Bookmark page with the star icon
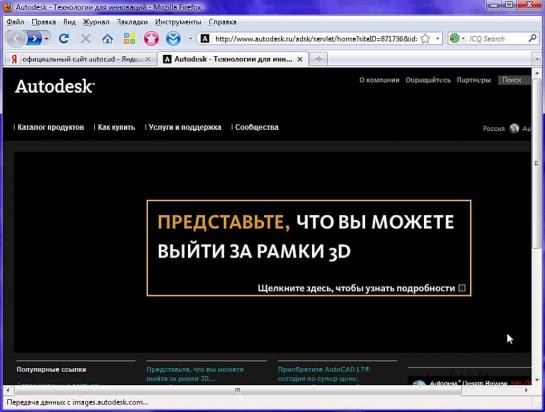Screen dimensions: 545x412 pos(425,38)
